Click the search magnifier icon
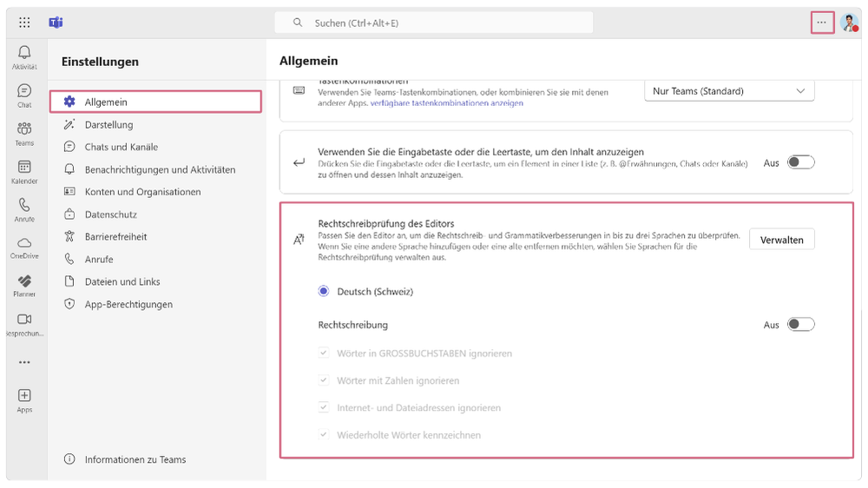 298,23
